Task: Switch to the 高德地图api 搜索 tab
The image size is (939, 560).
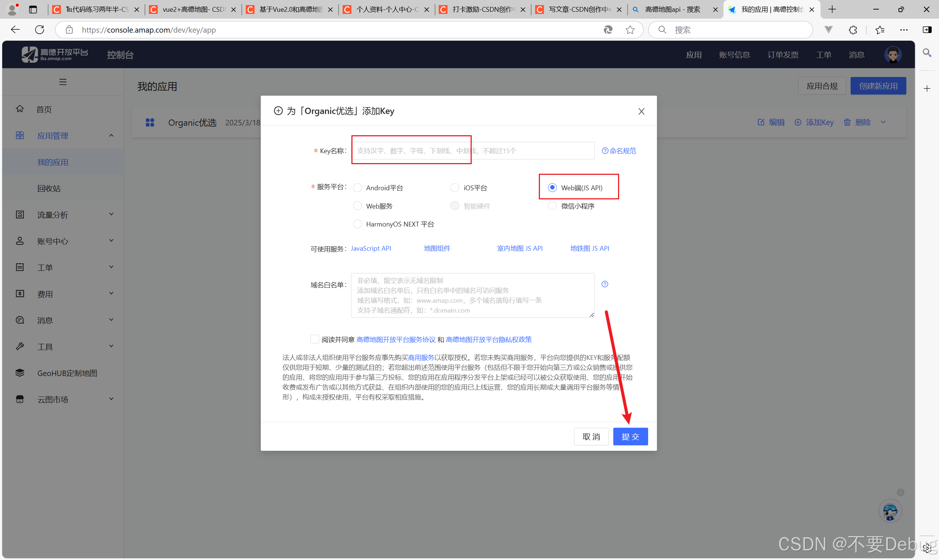Action: click(x=672, y=10)
